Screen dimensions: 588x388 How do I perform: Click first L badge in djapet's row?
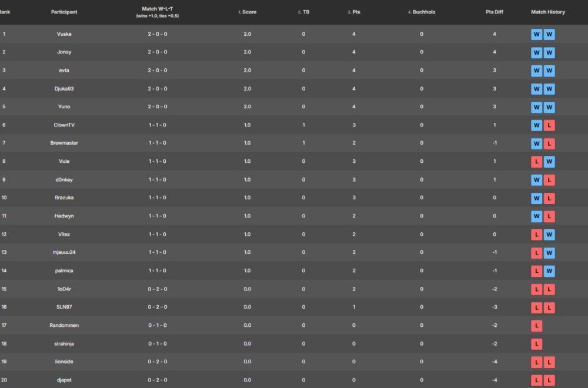pos(536,381)
